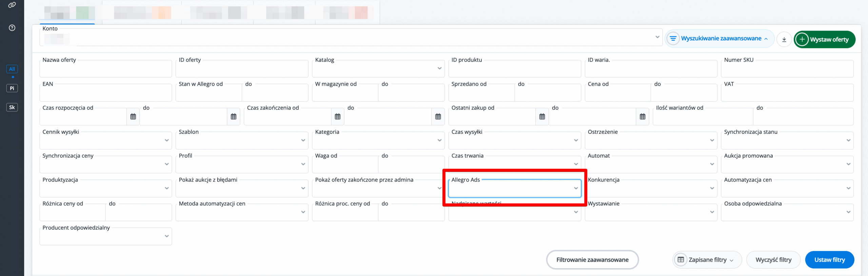Open the Zapisane filtry menu

pos(707,260)
